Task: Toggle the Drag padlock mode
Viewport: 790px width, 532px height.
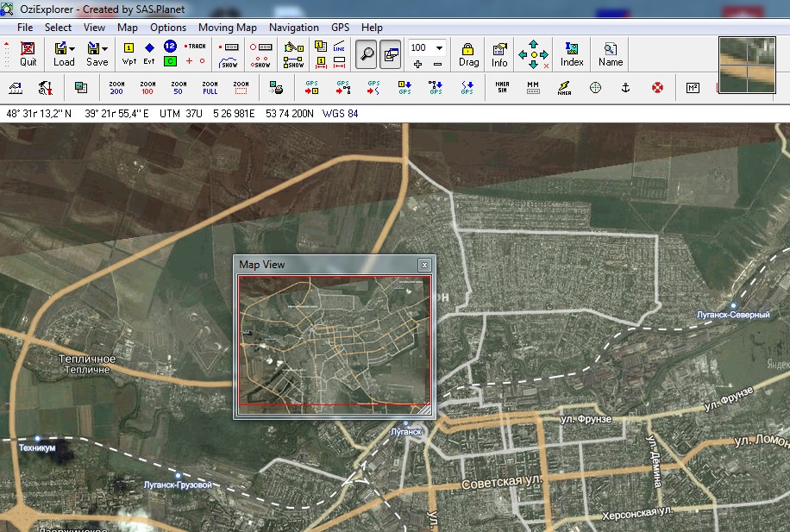Action: pyautogui.click(x=468, y=53)
